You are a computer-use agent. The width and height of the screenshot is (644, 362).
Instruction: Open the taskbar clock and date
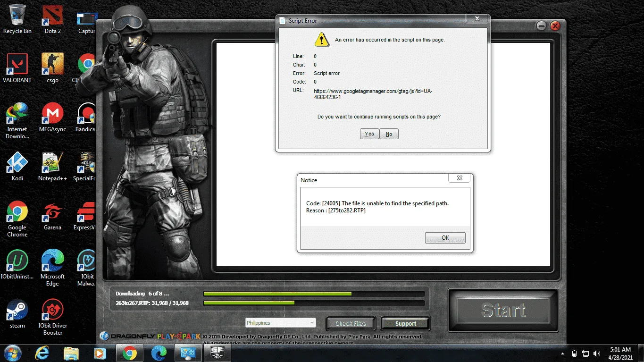619,353
